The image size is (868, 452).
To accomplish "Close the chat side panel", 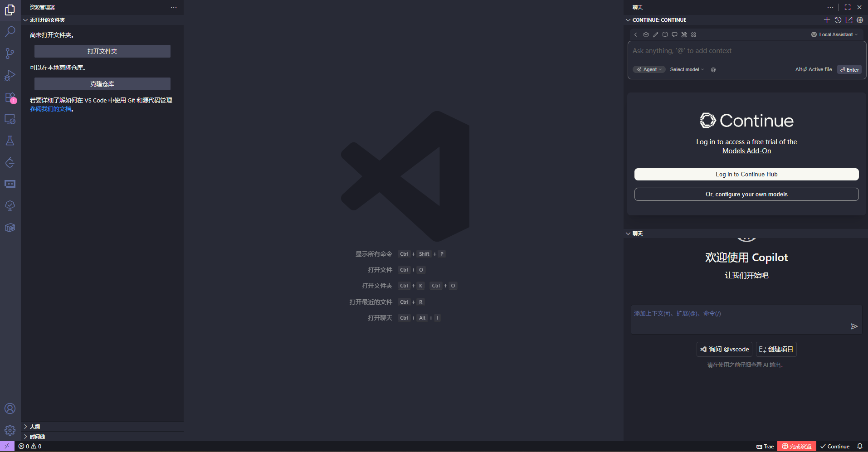I will [859, 7].
